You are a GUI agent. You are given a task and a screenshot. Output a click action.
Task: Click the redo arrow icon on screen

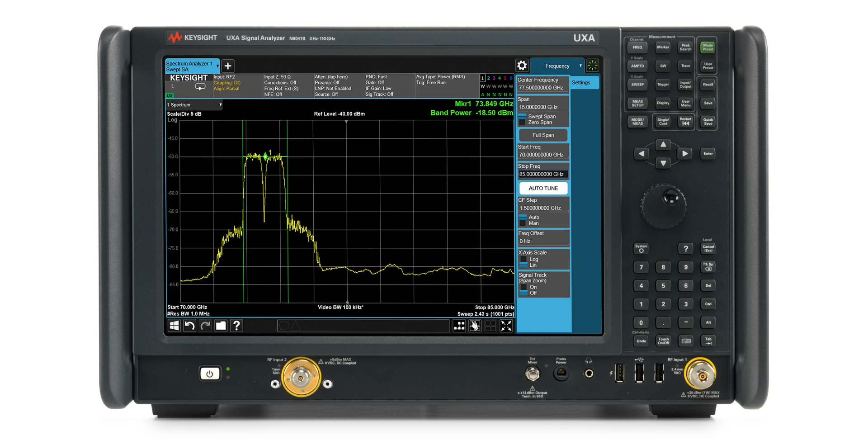click(205, 326)
